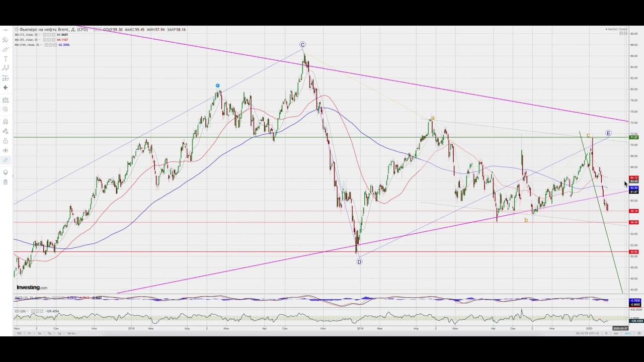The image size is (644, 362).
Task: Click the blue circle marker near 80 peak
Action: tap(217, 86)
